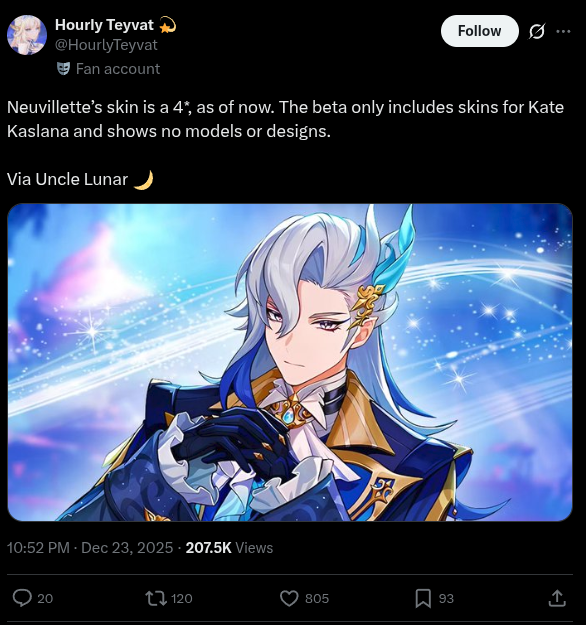
Task: Click the Fan account label
Action: click(118, 69)
